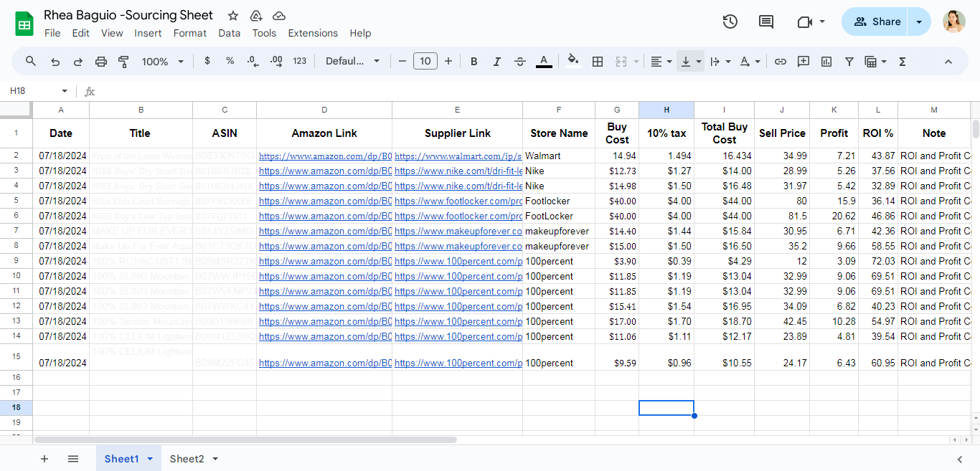Open the Amazon link in row 9
980x471 pixels.
(325, 261)
